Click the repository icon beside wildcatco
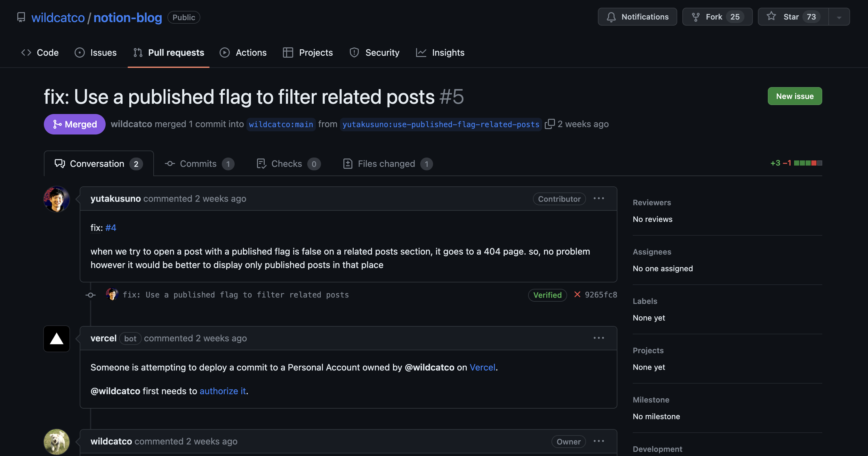The width and height of the screenshot is (868, 456). (21, 17)
